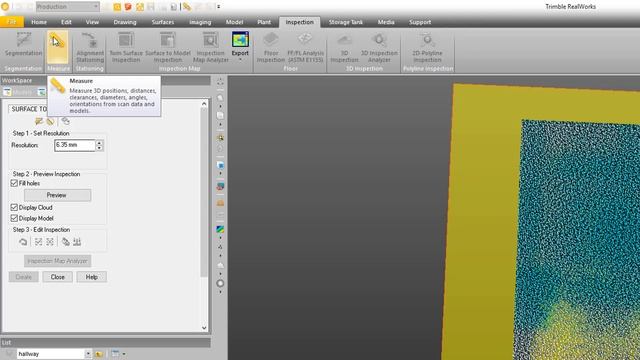Click the level-markers icon in Step 3
This screenshot has width=640, height=360.
click(77, 242)
